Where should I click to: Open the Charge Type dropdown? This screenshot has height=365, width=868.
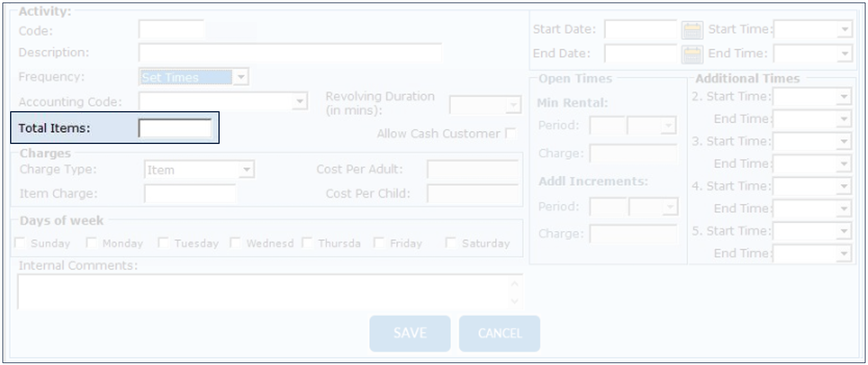(x=247, y=169)
